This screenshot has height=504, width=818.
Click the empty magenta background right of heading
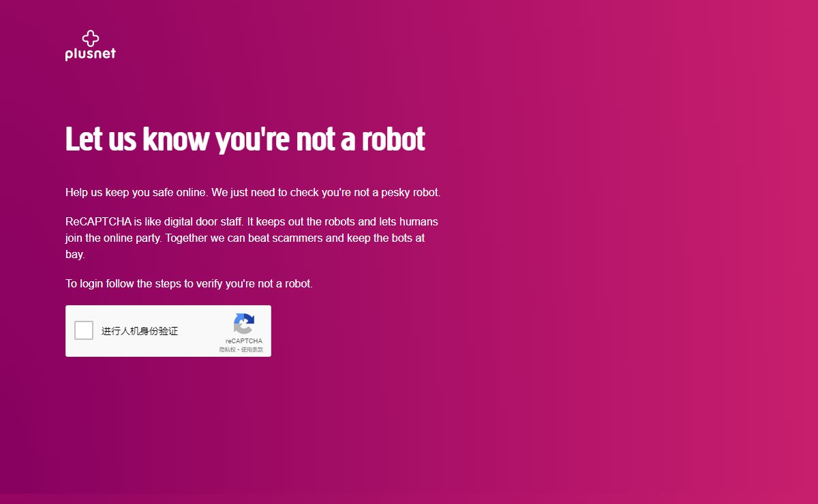613,139
